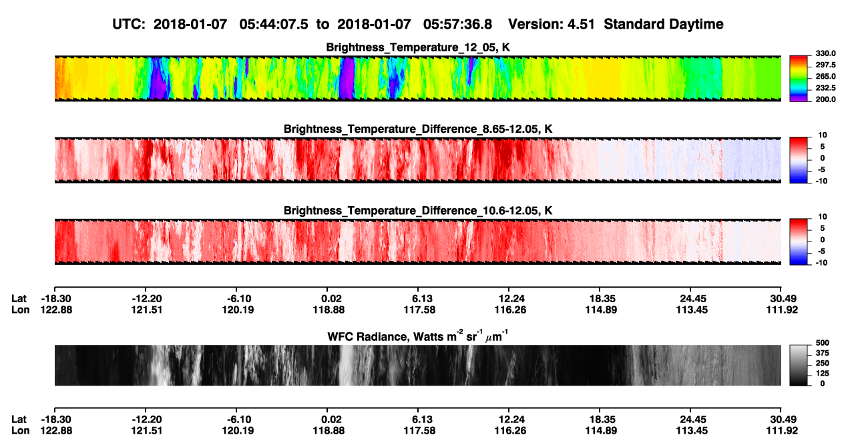868x445 pixels.
Task: Click latitude 6.13 on the bottom axis
Action: pyautogui.click(x=418, y=420)
